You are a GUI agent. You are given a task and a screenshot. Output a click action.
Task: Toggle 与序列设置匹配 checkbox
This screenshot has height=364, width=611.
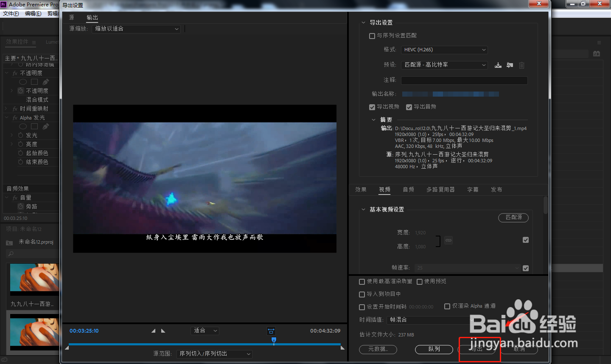pos(372,36)
